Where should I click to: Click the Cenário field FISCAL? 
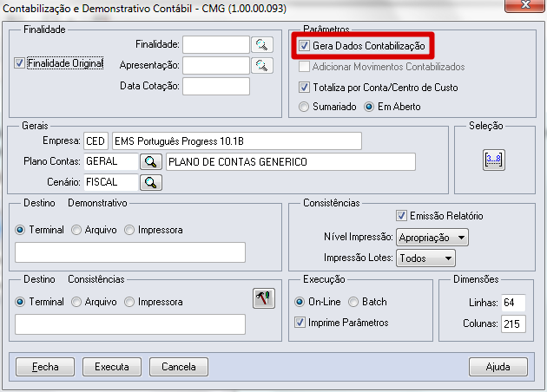tap(111, 182)
